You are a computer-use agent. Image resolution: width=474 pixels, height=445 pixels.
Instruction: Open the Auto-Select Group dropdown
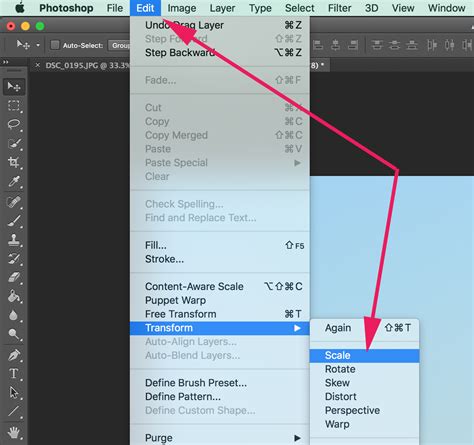[119, 45]
